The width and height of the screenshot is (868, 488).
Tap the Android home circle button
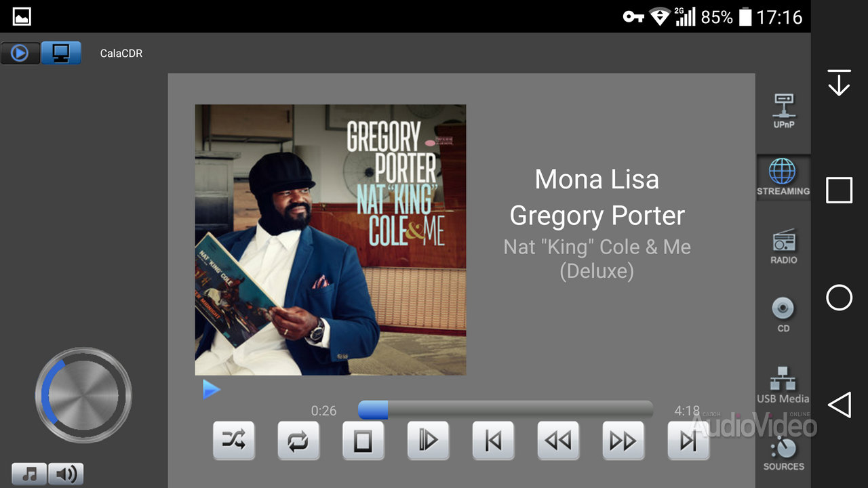click(x=840, y=297)
